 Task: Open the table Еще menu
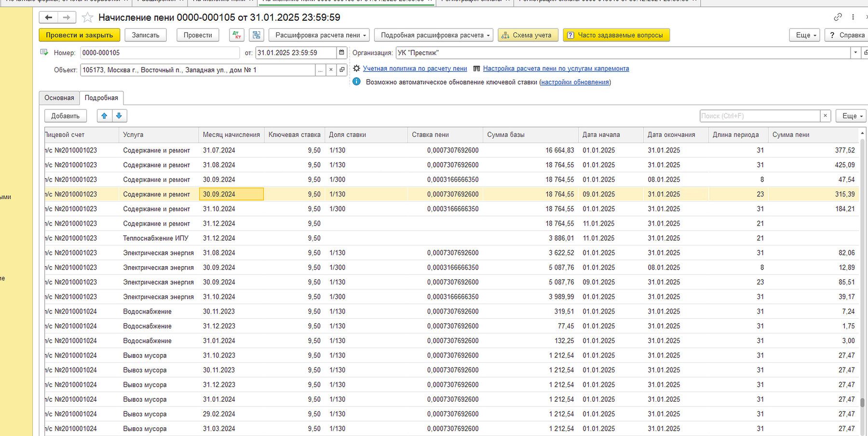851,116
